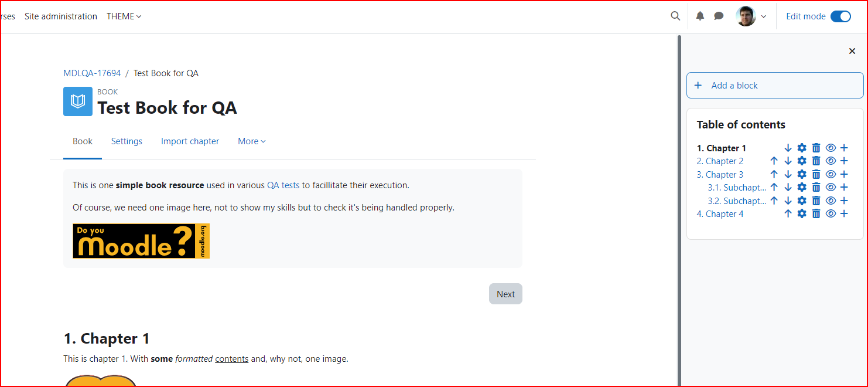This screenshot has width=868, height=387.
Task: Move subchapter 3.1 down
Action: click(788, 188)
